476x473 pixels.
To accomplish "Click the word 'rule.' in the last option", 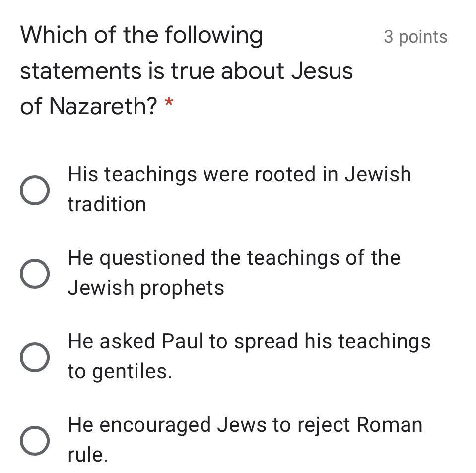I will [87, 455].
